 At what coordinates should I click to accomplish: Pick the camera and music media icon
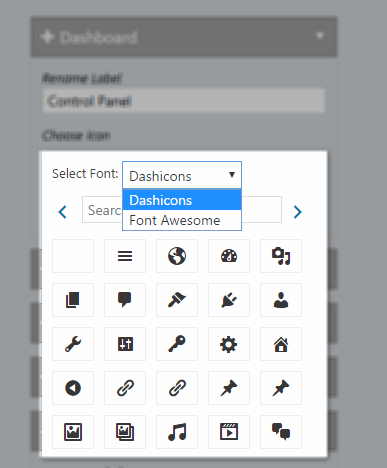[281, 256]
